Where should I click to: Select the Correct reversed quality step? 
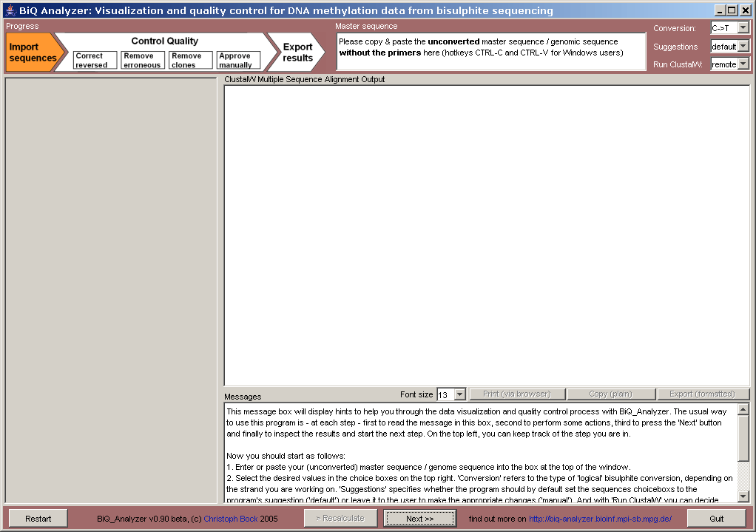click(x=95, y=60)
